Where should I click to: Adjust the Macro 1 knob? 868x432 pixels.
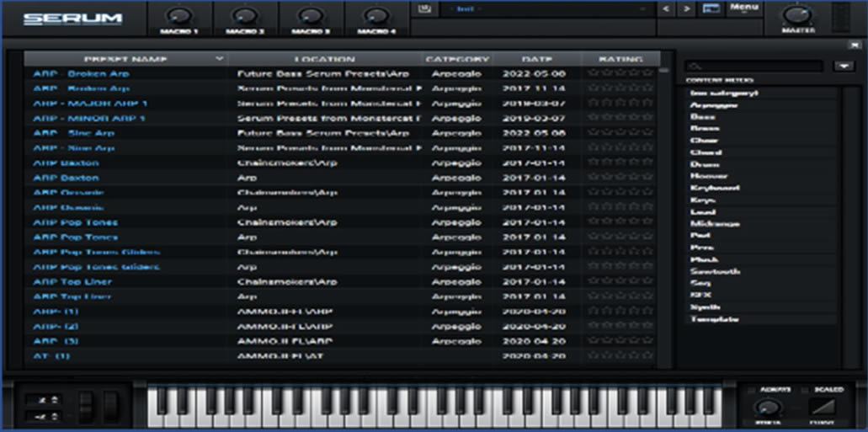(179, 15)
